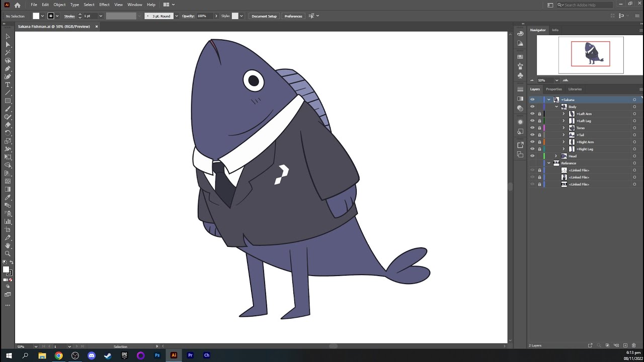This screenshot has height=362, width=644.
Task: Open the Symbols panel club icon
Action: tap(520, 75)
